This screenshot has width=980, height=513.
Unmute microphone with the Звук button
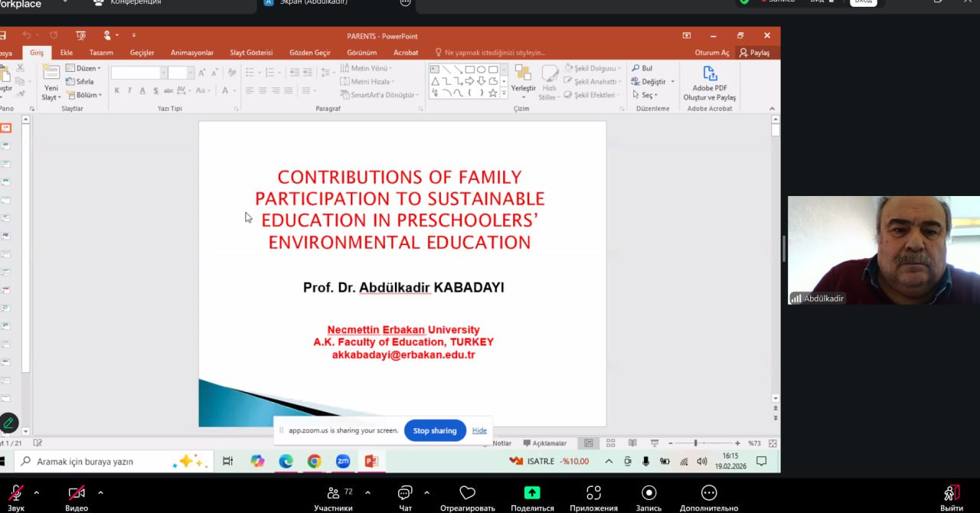coord(16,493)
